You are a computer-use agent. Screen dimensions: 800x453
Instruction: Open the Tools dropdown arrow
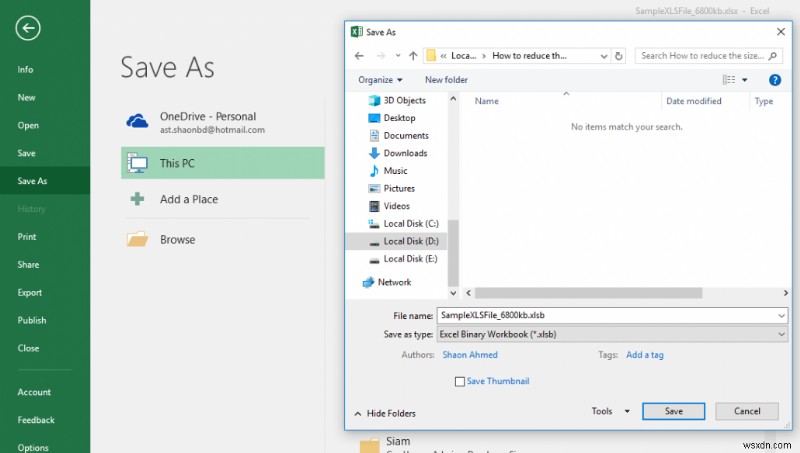(627, 411)
